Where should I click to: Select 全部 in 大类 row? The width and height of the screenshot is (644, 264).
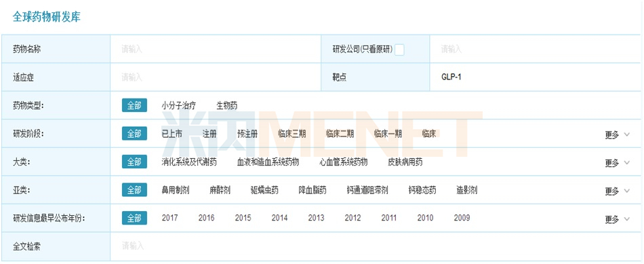[134, 162]
